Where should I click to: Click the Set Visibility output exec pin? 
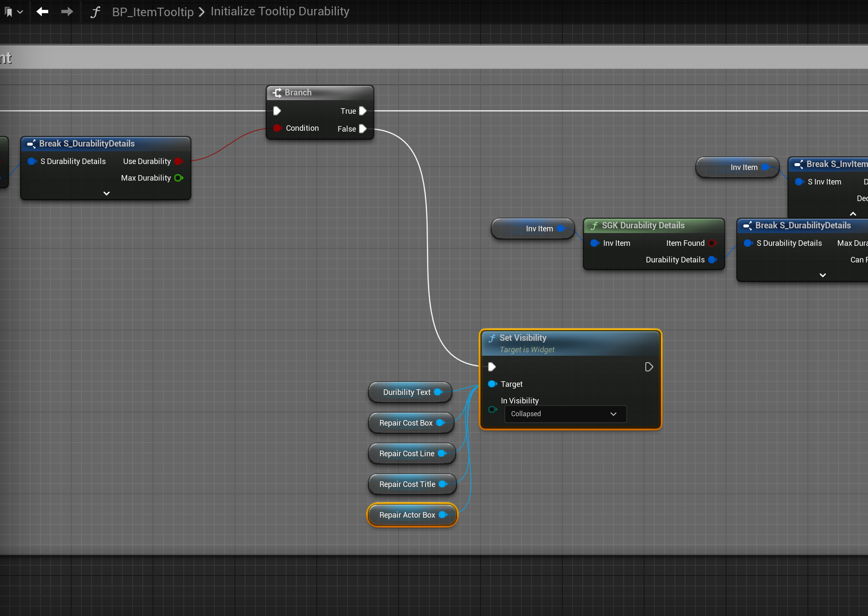649,367
